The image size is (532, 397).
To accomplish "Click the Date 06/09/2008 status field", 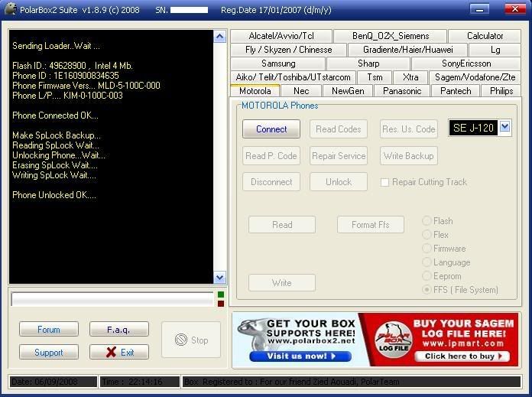I will point(54,382).
